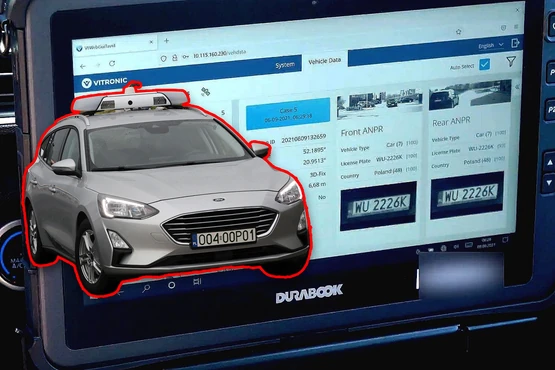Image resolution: width=555 pixels, height=370 pixels.
Task: Click the taskbar clock and date
Action: (x=486, y=243)
